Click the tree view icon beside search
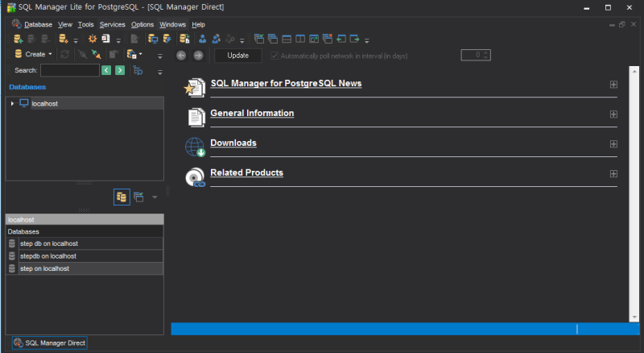 (138, 71)
